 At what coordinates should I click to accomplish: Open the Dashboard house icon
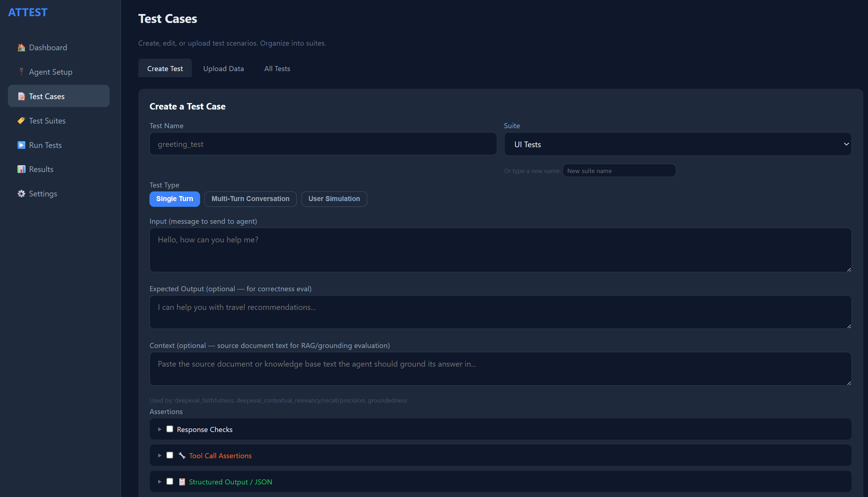point(22,47)
